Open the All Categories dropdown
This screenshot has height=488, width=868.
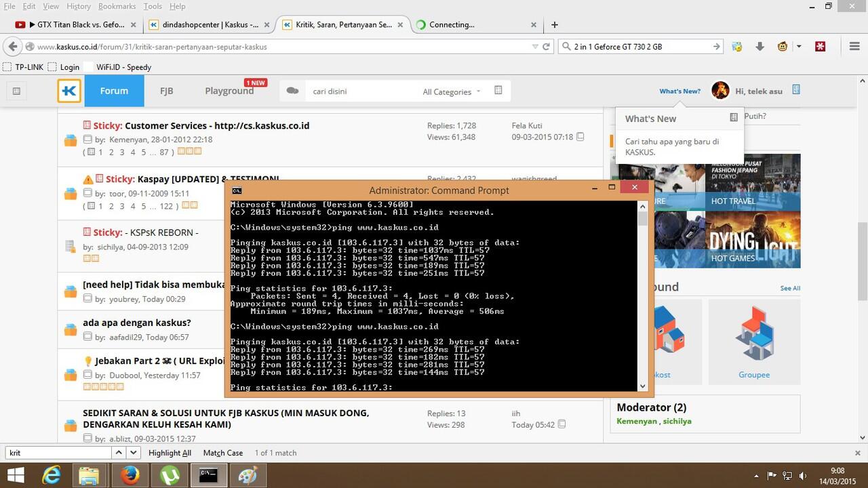pyautogui.click(x=451, y=91)
